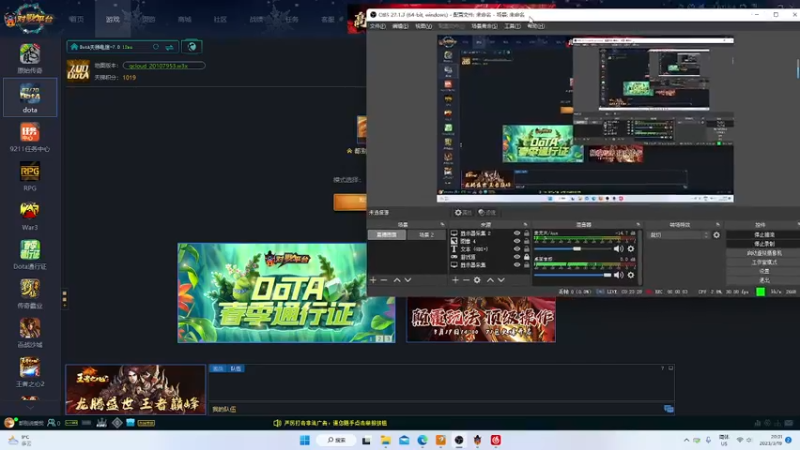Pop out the Sources dock panel
Image resolution: width=800 pixels, height=450 pixels.
point(525,224)
